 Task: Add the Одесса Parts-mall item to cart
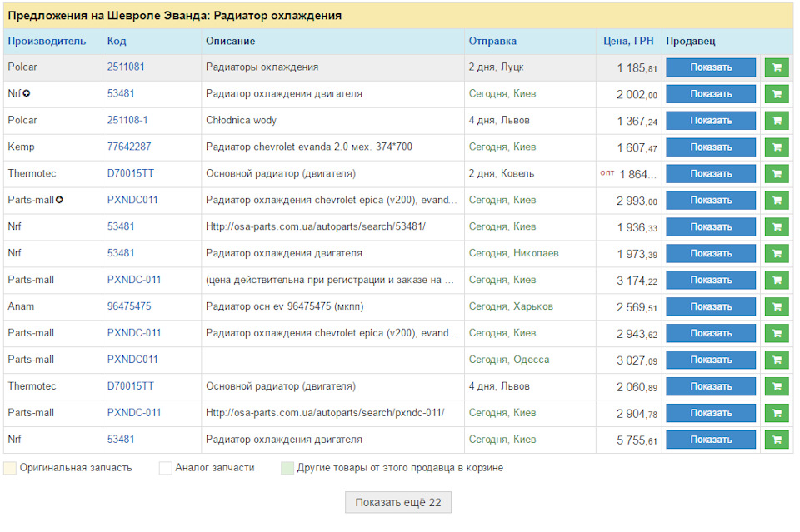(777, 360)
